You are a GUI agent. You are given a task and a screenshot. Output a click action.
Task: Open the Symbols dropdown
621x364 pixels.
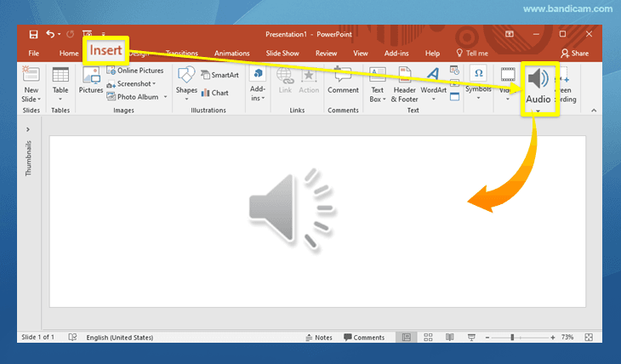click(x=478, y=82)
